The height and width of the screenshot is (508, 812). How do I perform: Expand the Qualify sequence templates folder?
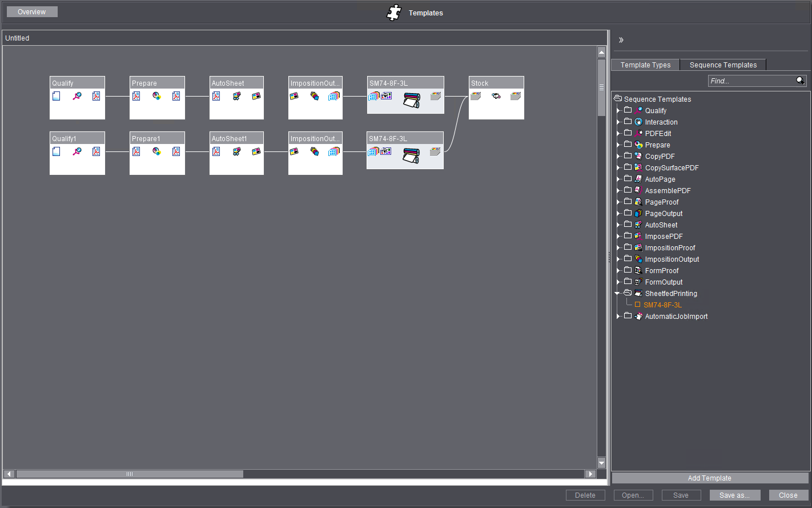click(x=618, y=110)
